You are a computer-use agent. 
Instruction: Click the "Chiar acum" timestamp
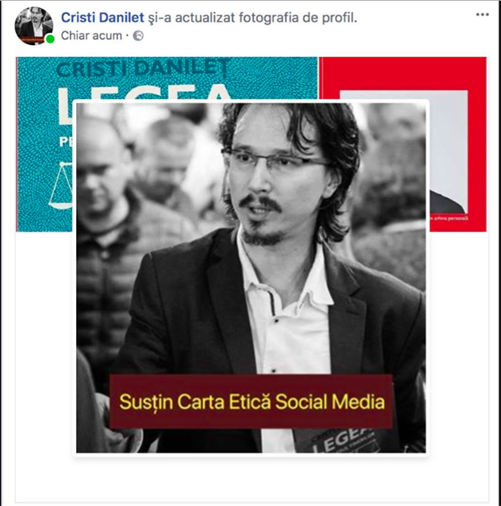click(91, 36)
